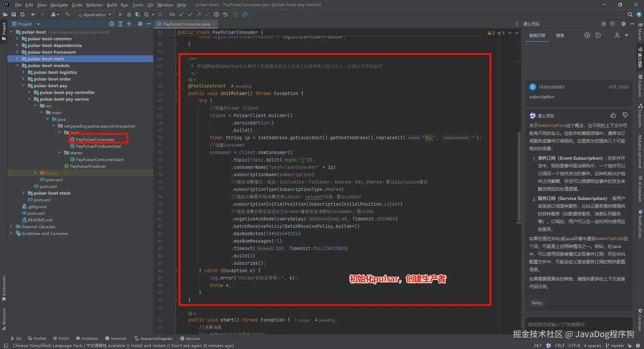Screen dimensions: 644x349
Task: Open the Services tool window
Action: (190, 339)
